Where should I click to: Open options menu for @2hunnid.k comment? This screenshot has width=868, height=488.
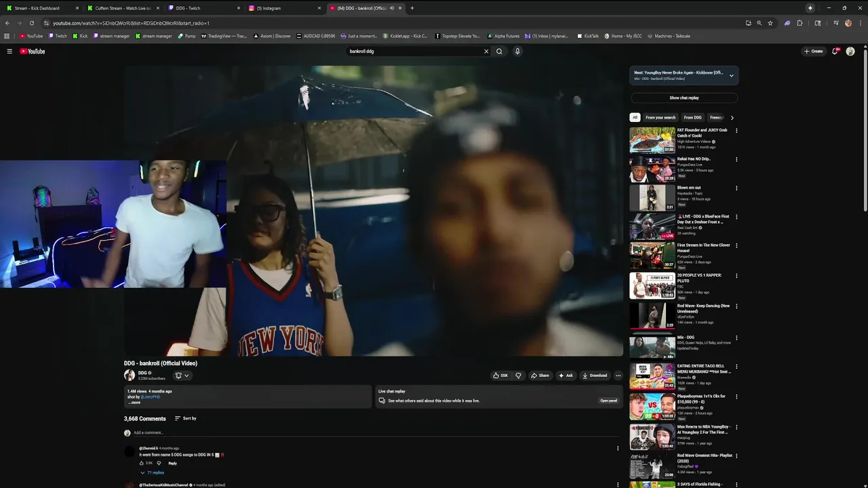coord(617,448)
